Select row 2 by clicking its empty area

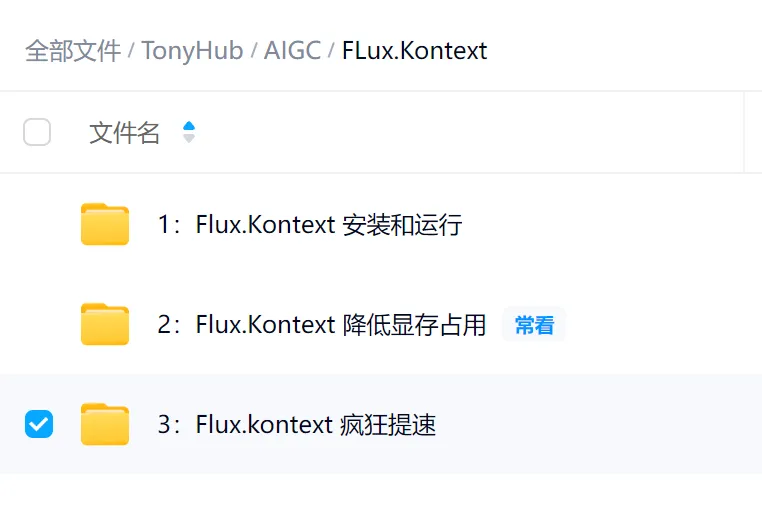click(x=663, y=324)
